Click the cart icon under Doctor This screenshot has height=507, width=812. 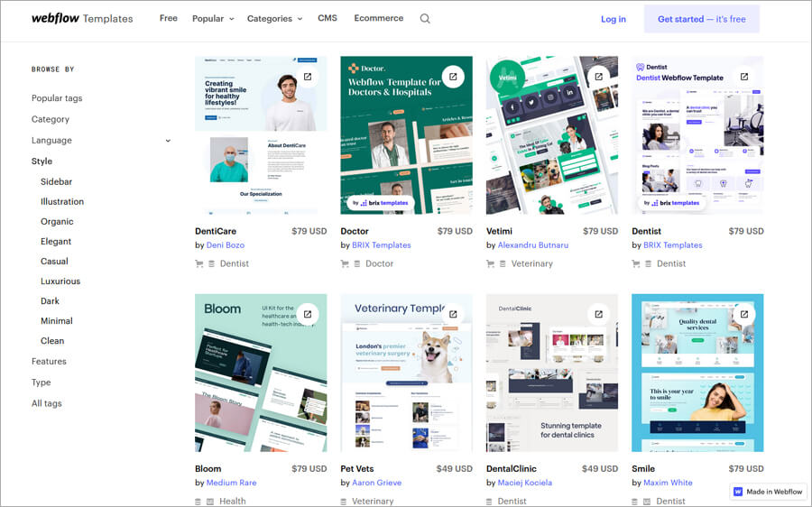[x=345, y=263]
